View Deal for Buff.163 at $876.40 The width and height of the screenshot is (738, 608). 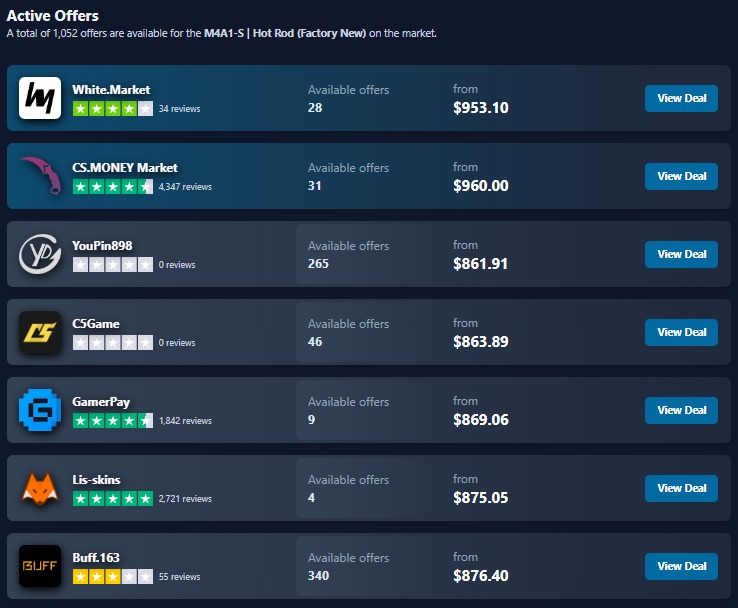pos(681,566)
